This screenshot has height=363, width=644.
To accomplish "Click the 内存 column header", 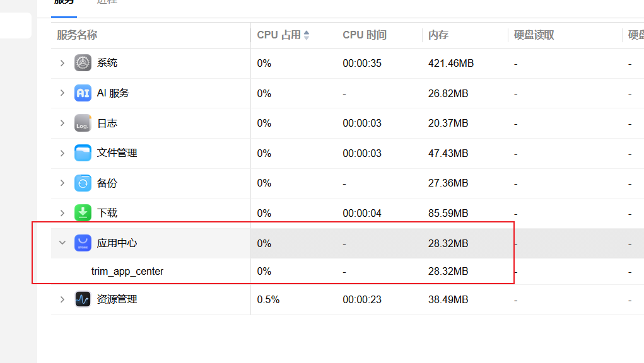I will [x=438, y=35].
